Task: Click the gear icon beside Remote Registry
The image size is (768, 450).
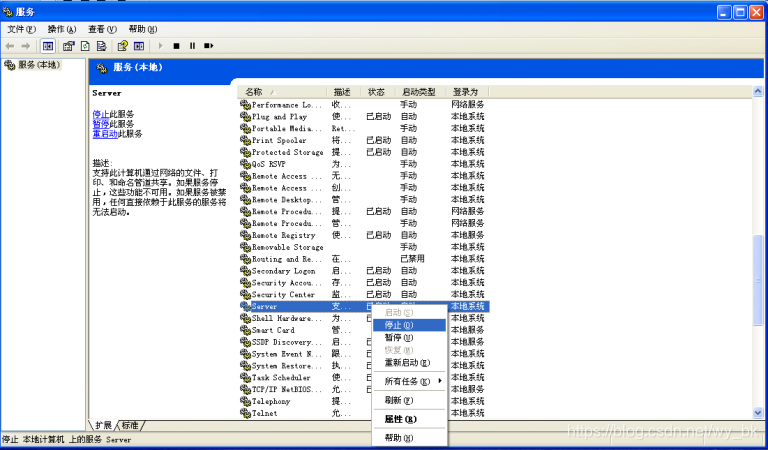Action: 245,235
